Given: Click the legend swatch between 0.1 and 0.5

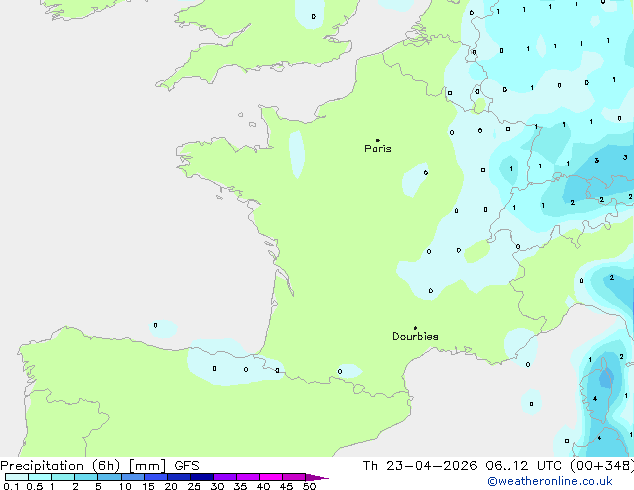Looking at the screenshot, I should click(17, 477).
